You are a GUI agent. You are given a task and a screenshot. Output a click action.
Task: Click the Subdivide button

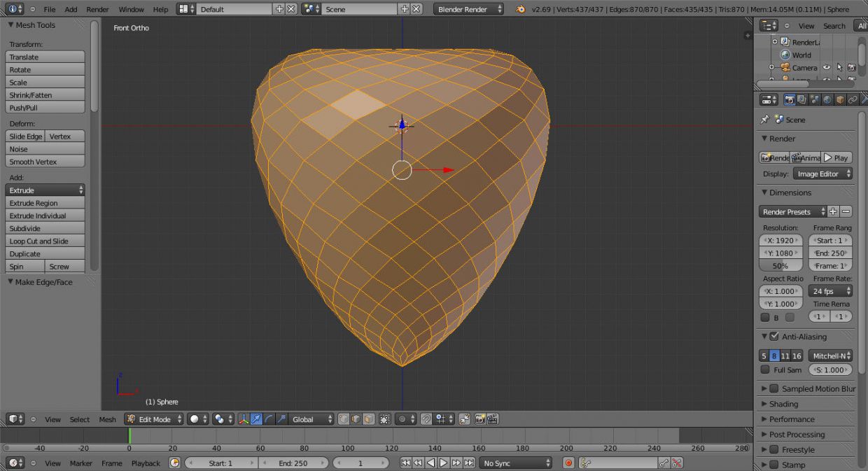[45, 228]
